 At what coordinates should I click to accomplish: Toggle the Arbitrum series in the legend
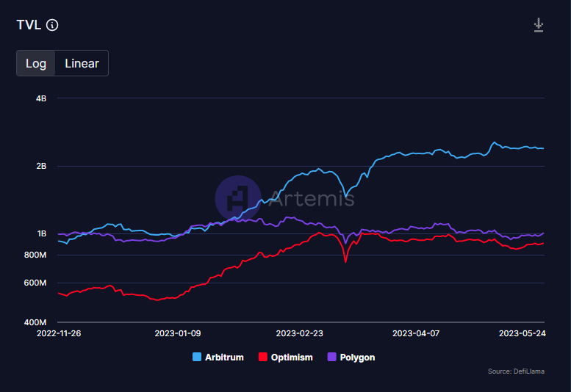click(x=218, y=357)
